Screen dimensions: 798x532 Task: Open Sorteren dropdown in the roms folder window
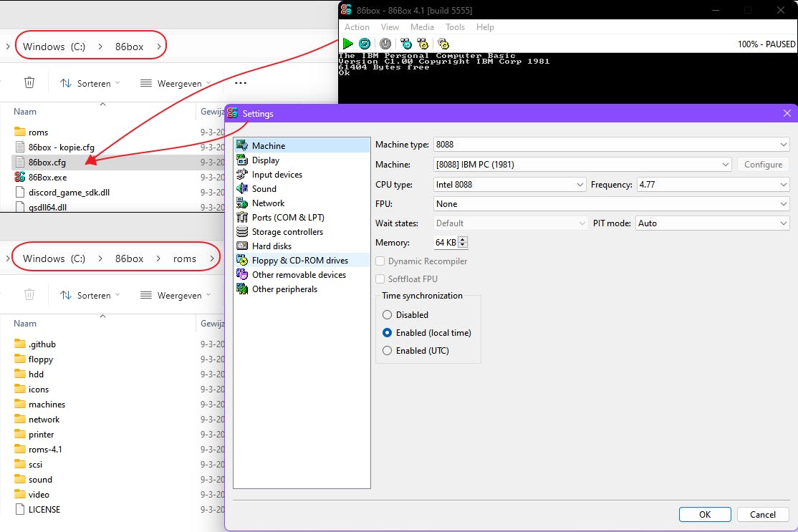[90, 296]
